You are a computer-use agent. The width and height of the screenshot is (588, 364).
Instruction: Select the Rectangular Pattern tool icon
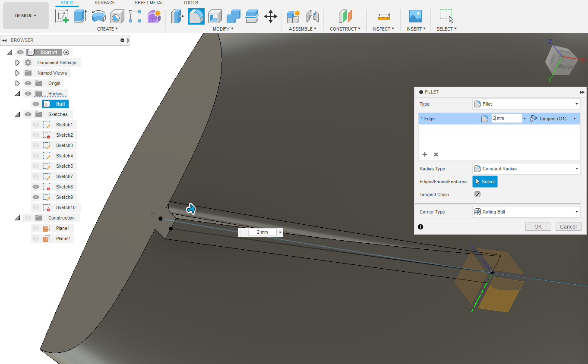pos(135,16)
